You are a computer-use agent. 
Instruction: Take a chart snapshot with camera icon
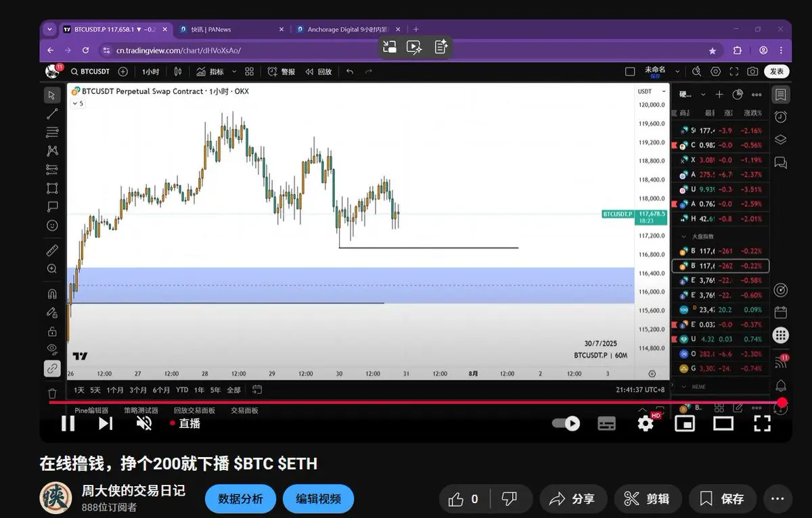[752, 72]
